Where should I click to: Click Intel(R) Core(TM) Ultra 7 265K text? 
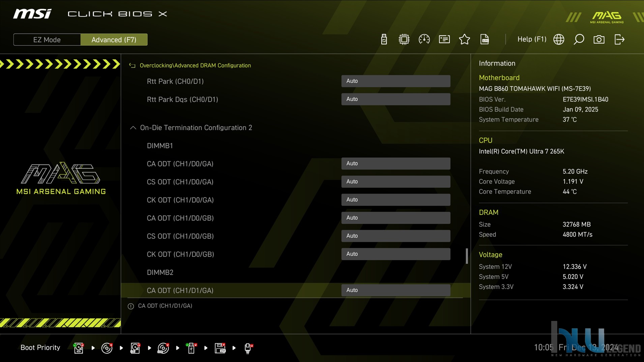pos(521,151)
